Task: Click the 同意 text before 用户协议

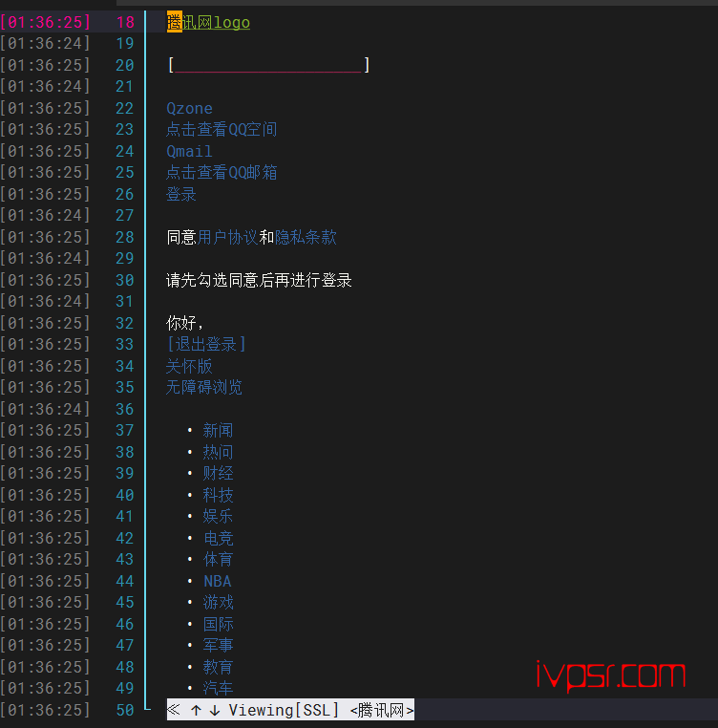Action: tap(181, 237)
